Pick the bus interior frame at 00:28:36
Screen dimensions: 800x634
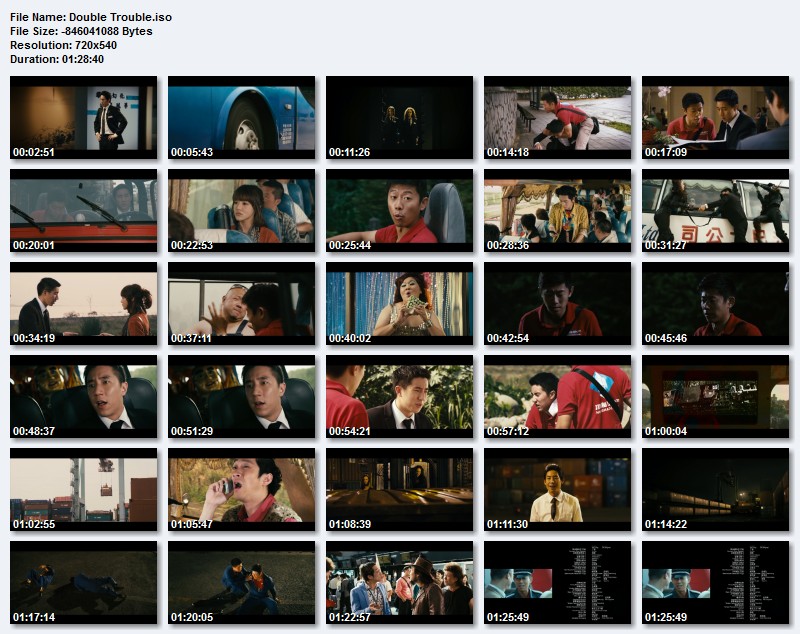point(558,211)
